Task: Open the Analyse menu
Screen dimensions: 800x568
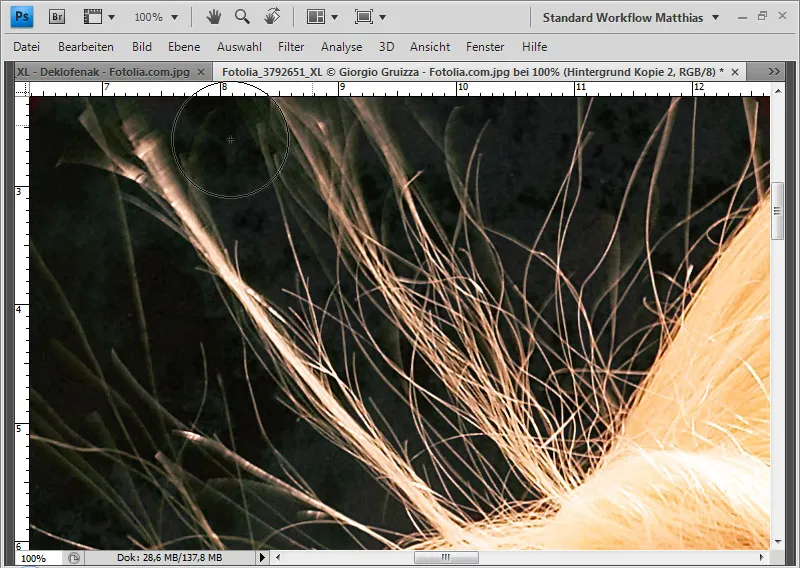Action: [x=341, y=47]
